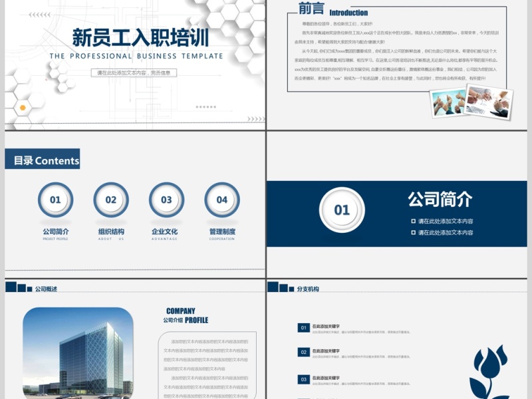Select circle 03 above 企业文化

(x=166, y=199)
